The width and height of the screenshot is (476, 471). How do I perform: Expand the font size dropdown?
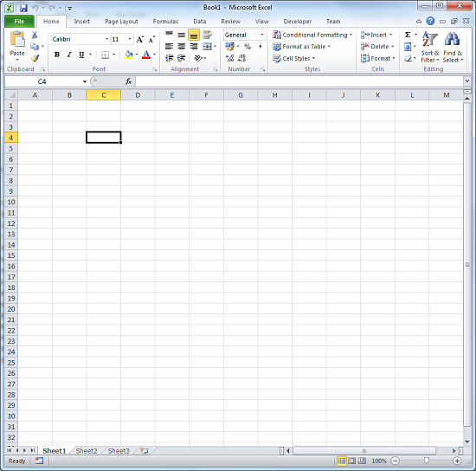[130, 39]
